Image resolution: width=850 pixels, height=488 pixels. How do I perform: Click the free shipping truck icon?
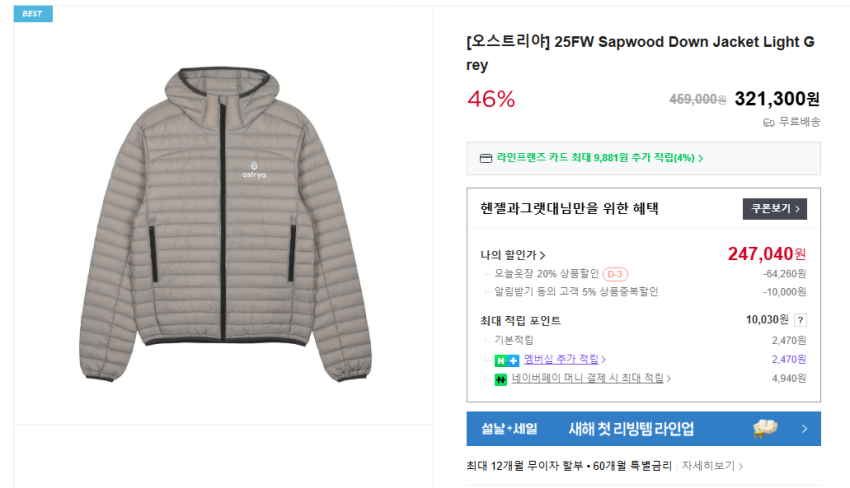769,122
